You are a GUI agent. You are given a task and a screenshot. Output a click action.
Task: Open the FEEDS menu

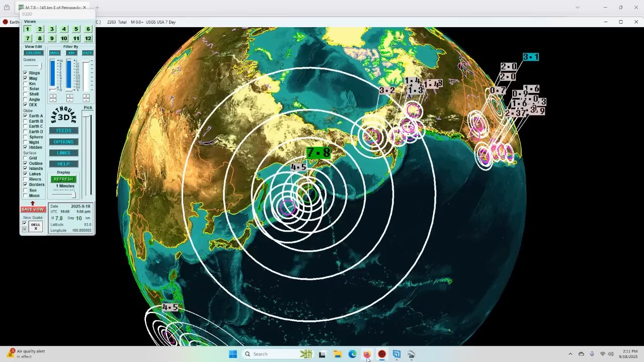click(x=63, y=131)
